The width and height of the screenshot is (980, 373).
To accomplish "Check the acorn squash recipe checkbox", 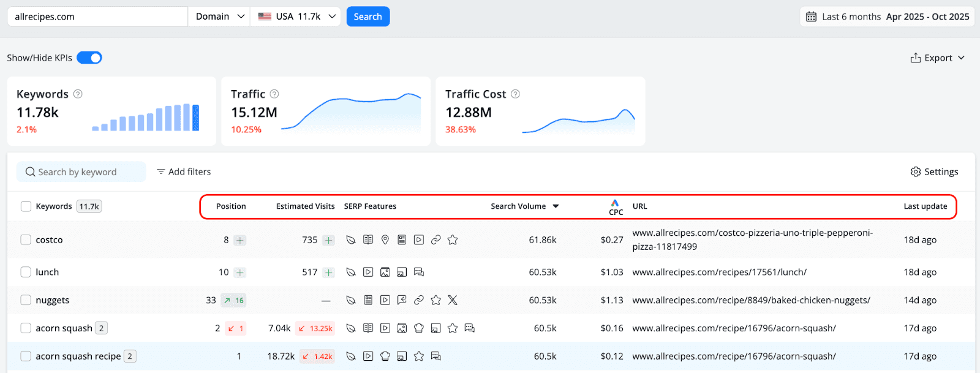I will (26, 356).
